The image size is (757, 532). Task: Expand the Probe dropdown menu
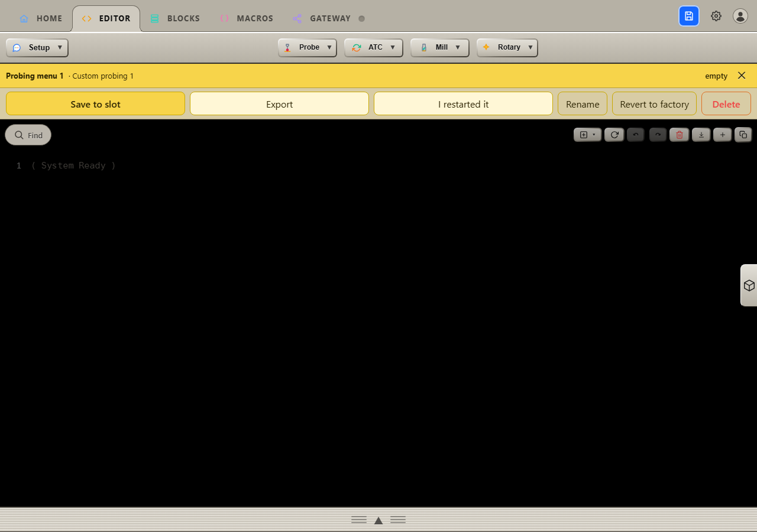point(308,48)
